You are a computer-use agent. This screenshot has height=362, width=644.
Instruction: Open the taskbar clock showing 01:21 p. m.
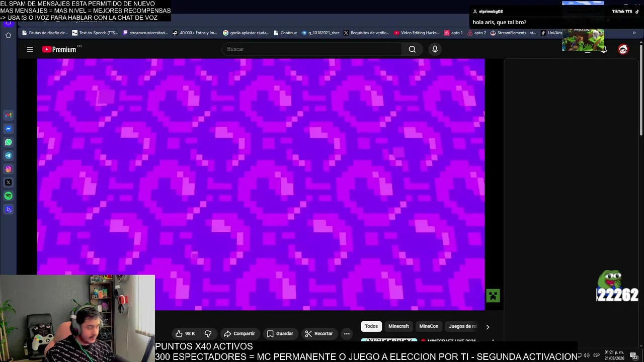point(614,355)
